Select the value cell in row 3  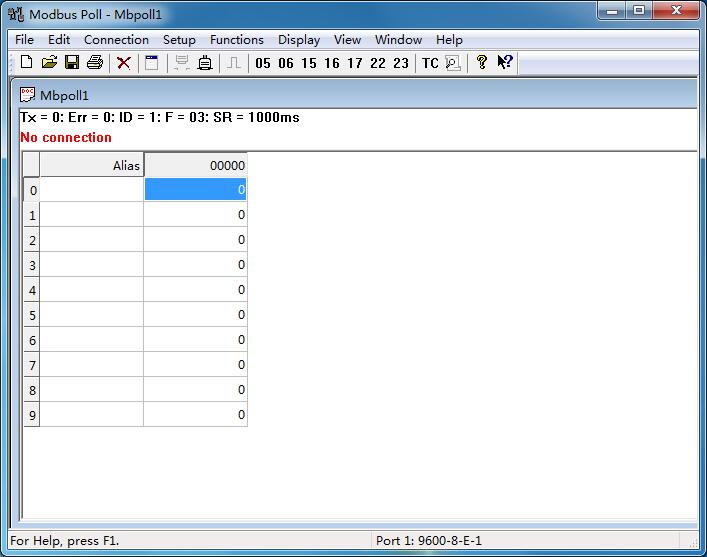pos(196,264)
